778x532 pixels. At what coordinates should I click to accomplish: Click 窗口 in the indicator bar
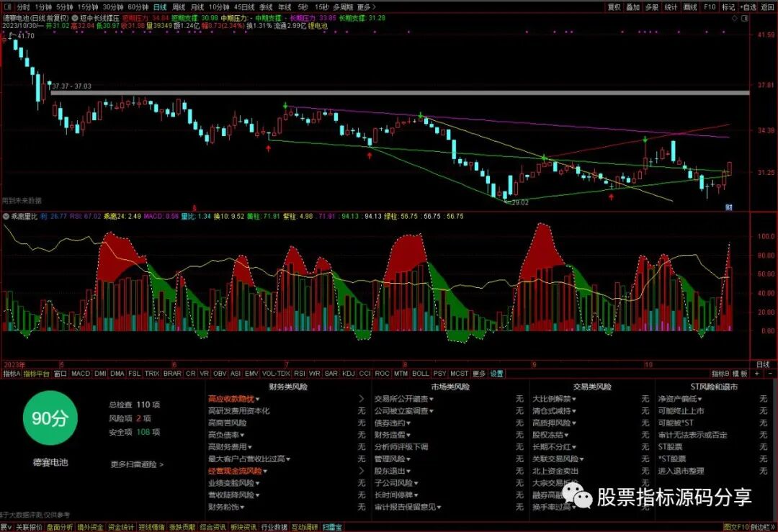(x=60, y=374)
